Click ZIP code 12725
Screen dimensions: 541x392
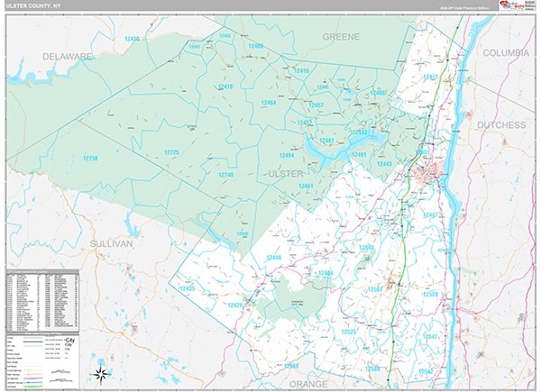[171, 152]
